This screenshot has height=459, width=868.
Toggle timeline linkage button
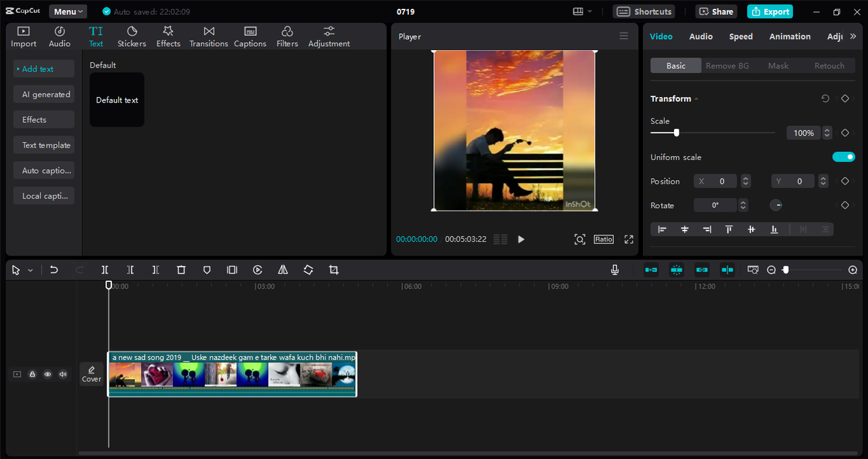tap(702, 270)
